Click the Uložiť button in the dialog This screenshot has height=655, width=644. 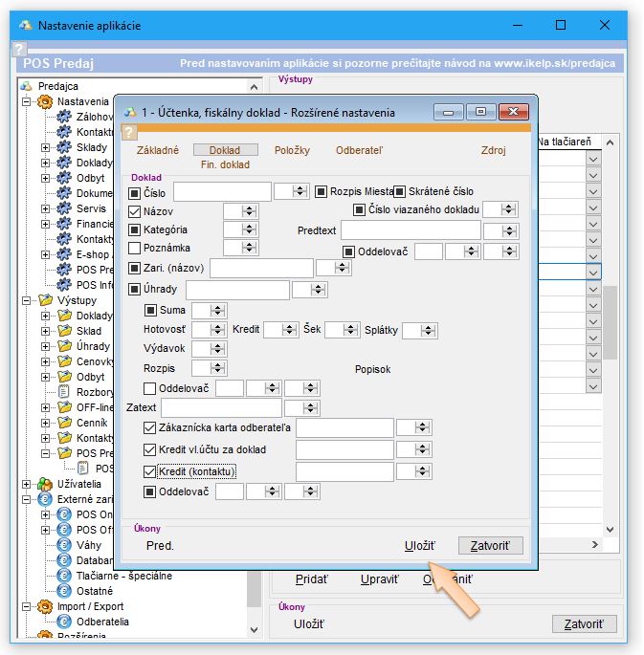[x=419, y=546]
